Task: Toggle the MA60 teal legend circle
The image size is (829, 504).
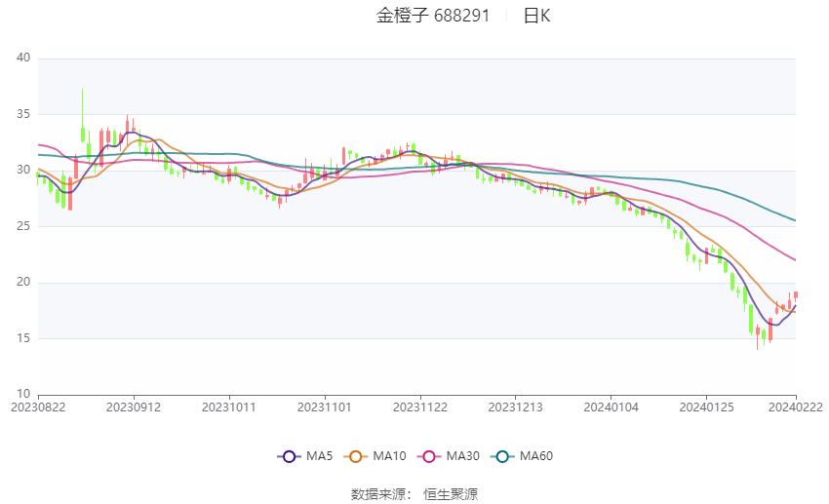Action: click(503, 456)
